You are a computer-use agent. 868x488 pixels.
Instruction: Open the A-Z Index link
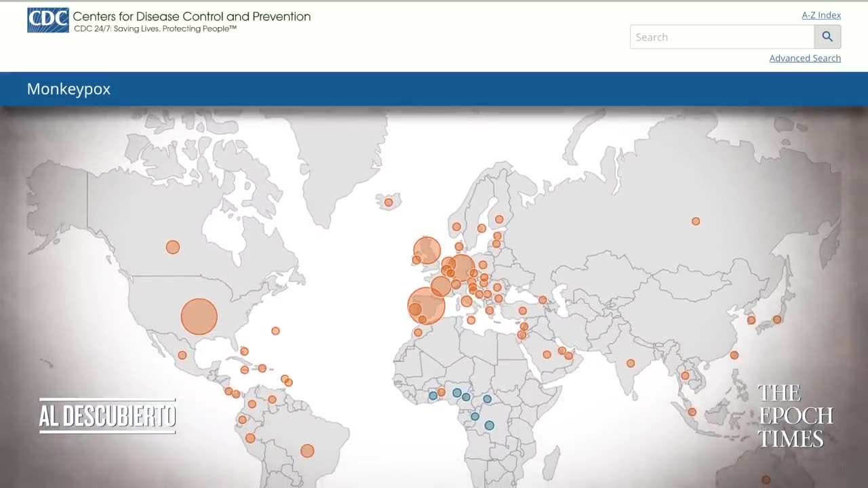[x=821, y=15]
